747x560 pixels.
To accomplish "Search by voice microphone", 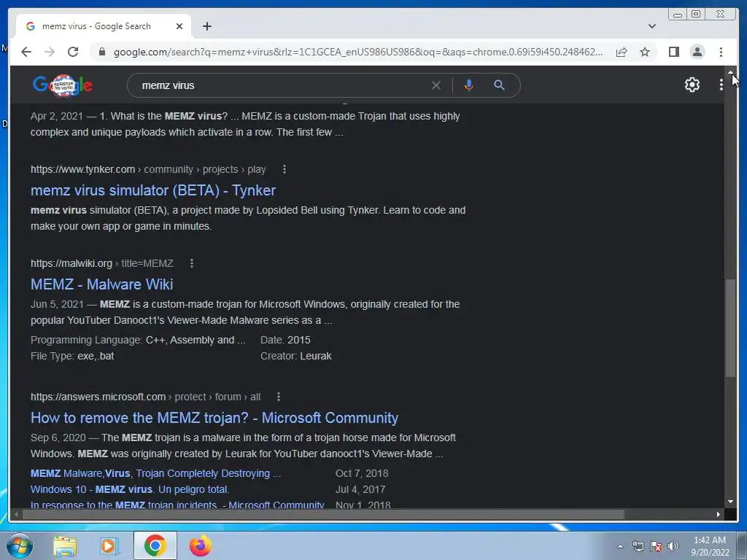I will pos(468,85).
